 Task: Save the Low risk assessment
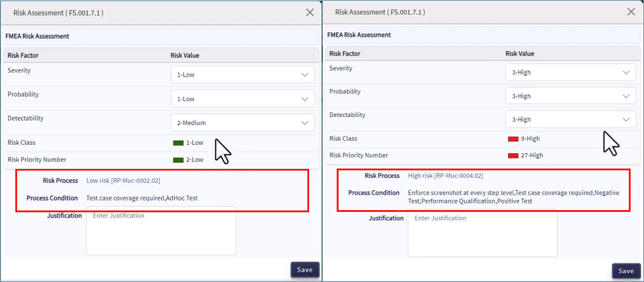pyautogui.click(x=305, y=270)
